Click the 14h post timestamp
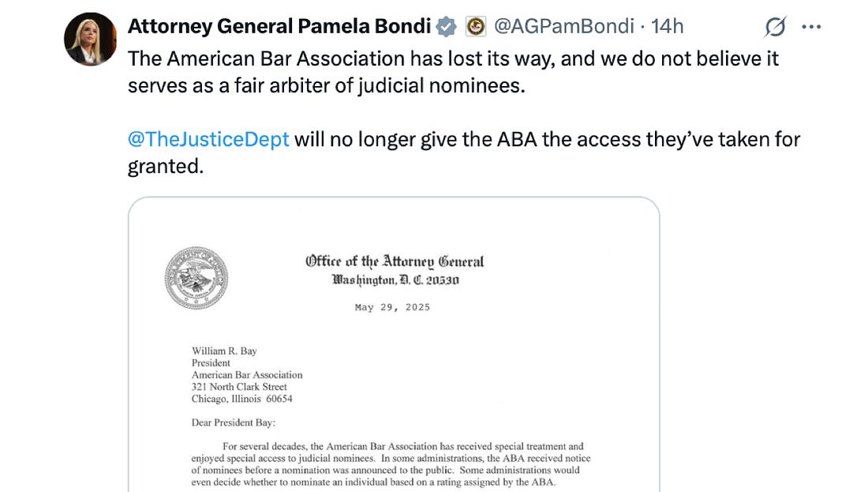Viewport: 868px width, 492px height. tap(668, 27)
